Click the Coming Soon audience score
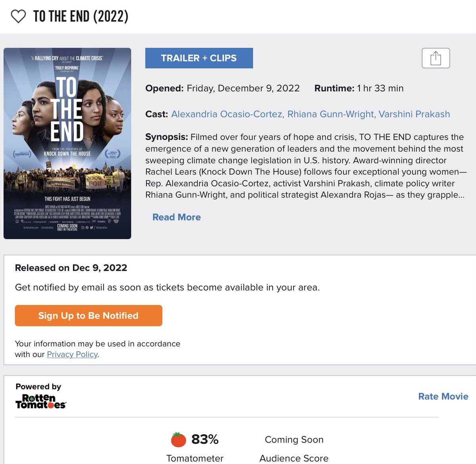476x464 pixels. pyautogui.click(x=294, y=440)
